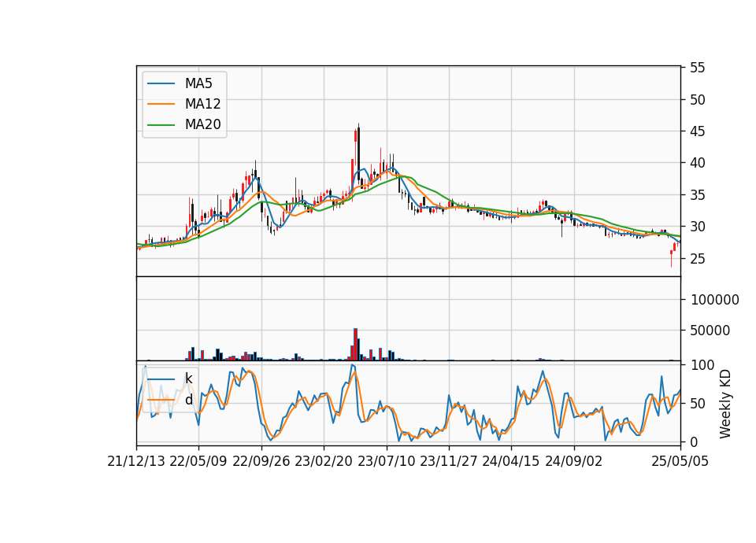
Task: Click the 23/07/10 date axis label
Action: pos(386,461)
